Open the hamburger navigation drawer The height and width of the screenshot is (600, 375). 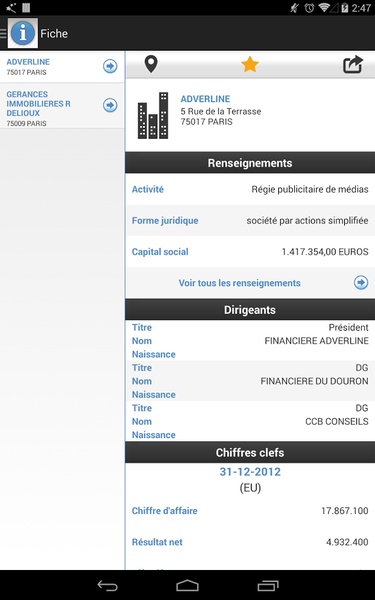[3, 33]
